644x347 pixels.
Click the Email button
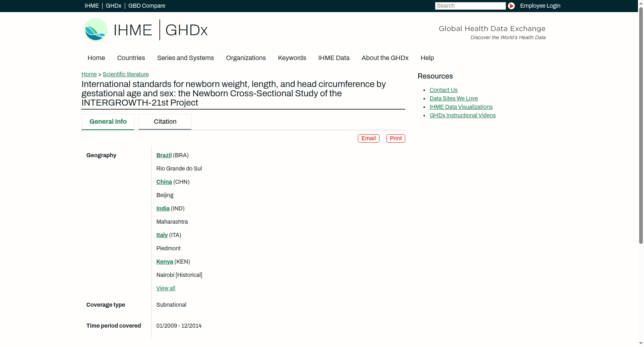tap(369, 138)
